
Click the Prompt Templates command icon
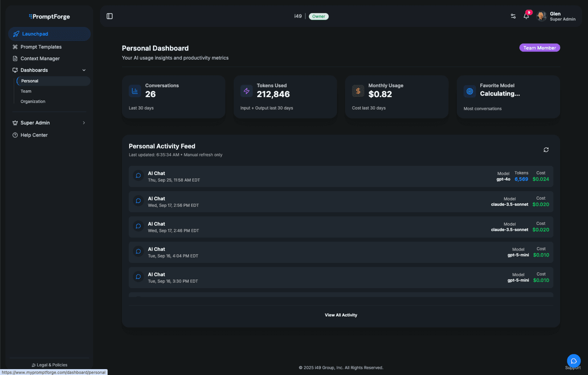15,47
